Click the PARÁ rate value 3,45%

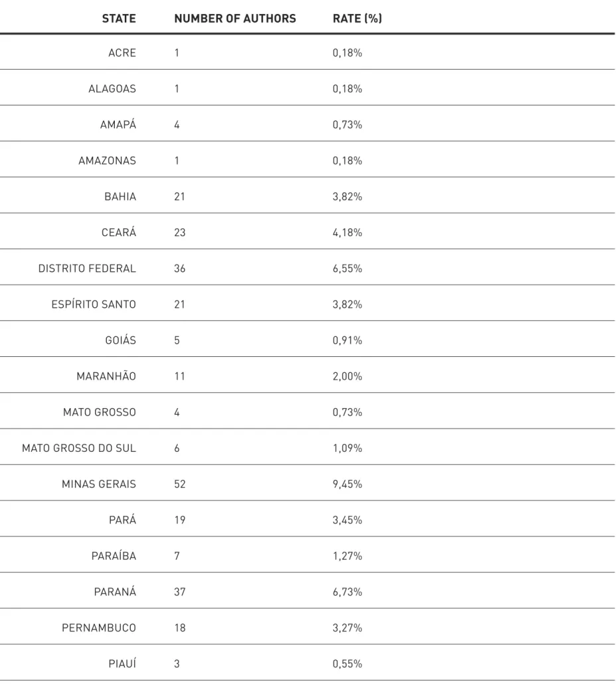coord(347,520)
